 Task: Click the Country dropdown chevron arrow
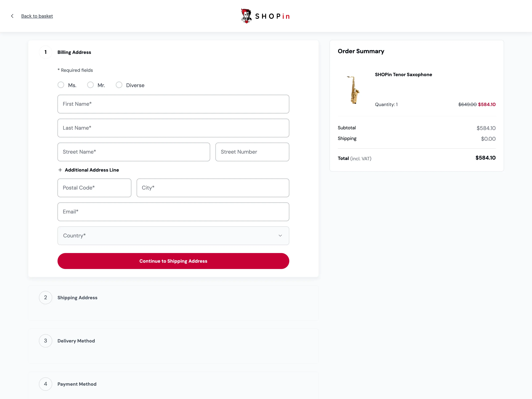tap(280, 236)
